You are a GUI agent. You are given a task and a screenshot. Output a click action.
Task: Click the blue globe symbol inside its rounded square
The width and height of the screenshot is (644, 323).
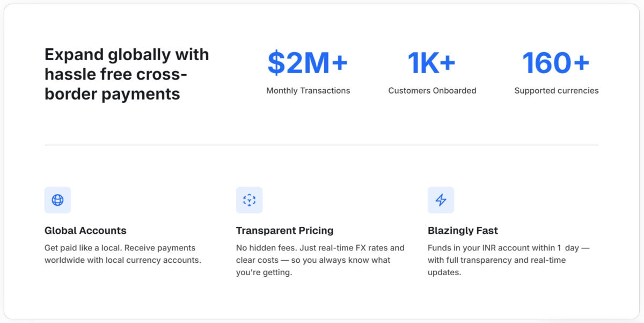tap(57, 200)
